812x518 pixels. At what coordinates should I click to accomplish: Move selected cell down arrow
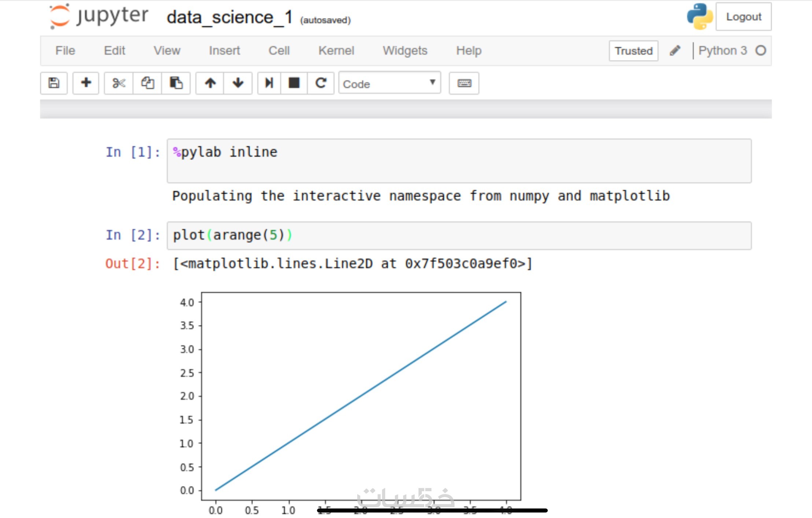coord(238,83)
